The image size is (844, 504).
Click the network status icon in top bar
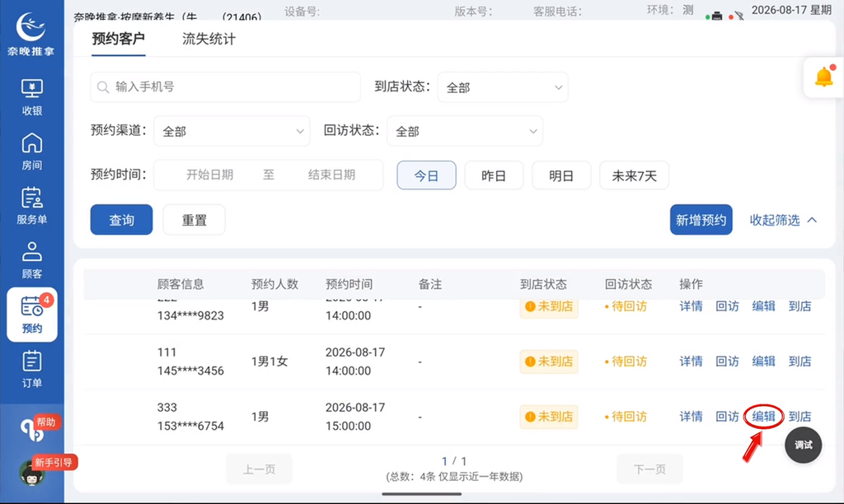pos(739,16)
